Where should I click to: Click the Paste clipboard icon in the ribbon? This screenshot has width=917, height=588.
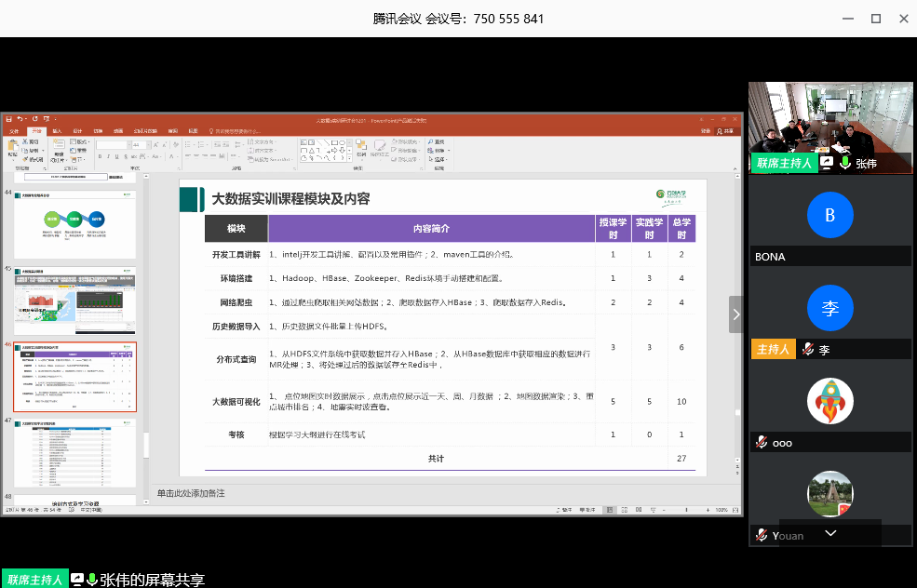point(12,147)
